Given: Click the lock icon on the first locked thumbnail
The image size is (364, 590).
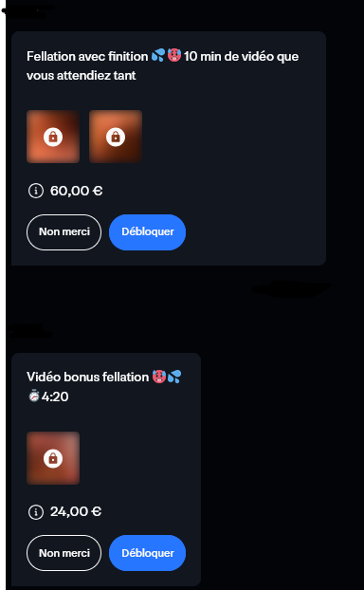Looking at the screenshot, I should [53, 137].
